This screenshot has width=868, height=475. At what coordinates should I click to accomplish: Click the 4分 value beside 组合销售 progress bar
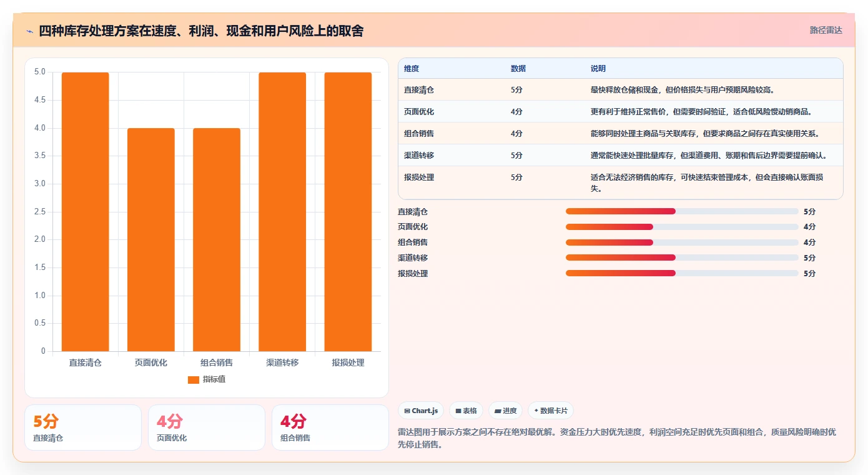point(809,242)
